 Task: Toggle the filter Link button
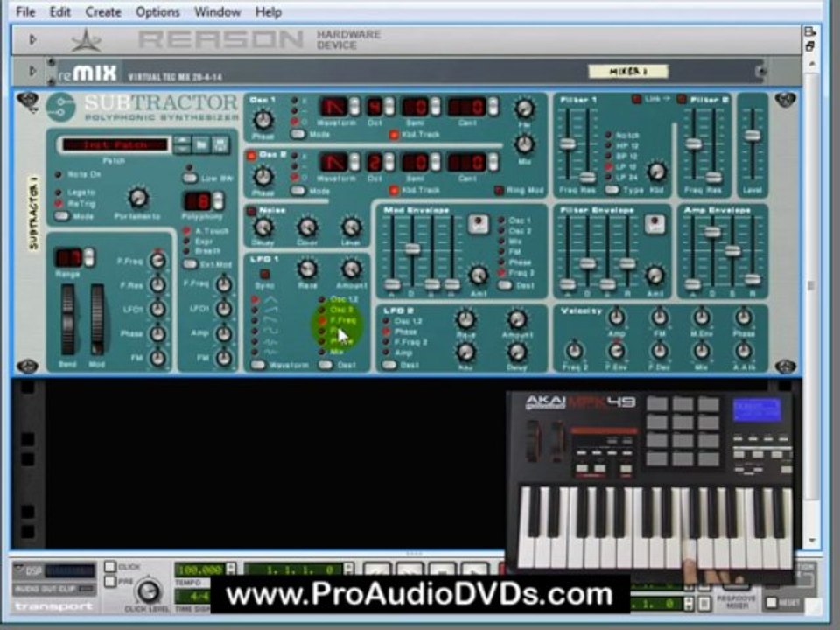[636, 99]
